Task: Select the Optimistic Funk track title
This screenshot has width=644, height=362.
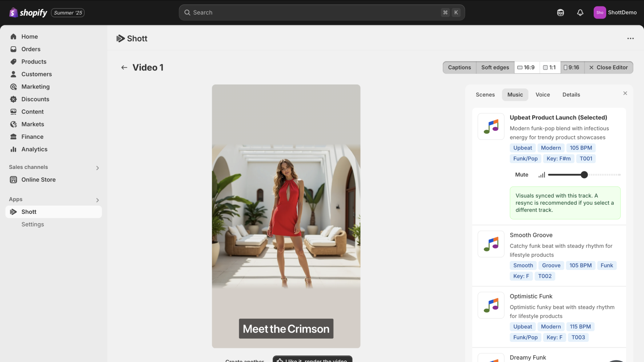Action: pyautogui.click(x=531, y=296)
